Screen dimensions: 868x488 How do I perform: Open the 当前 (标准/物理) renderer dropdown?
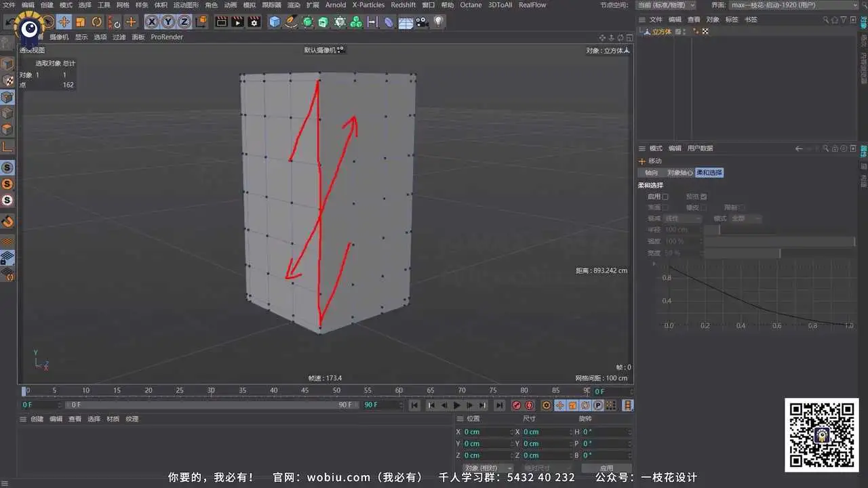666,5
